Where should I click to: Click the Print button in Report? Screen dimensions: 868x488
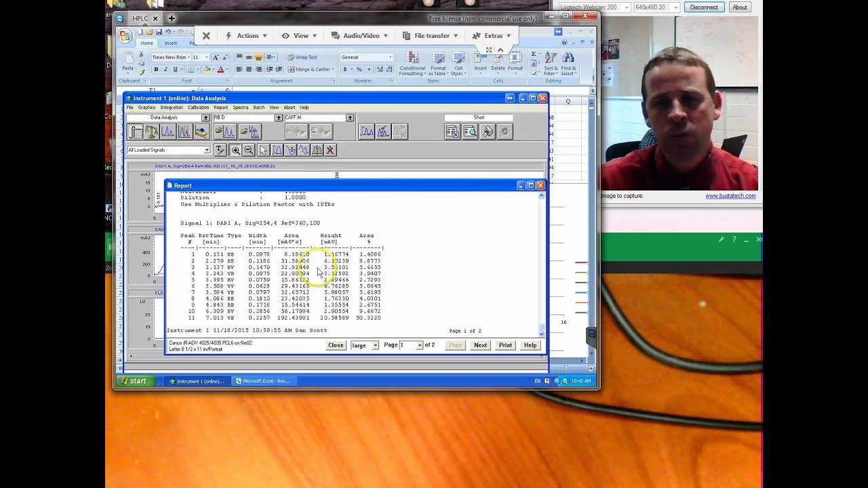click(x=505, y=346)
